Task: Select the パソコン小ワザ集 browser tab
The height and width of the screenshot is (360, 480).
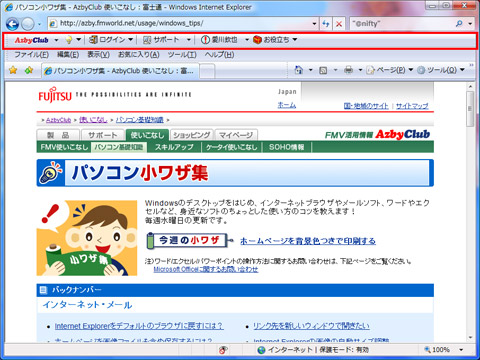Action: click(x=120, y=71)
